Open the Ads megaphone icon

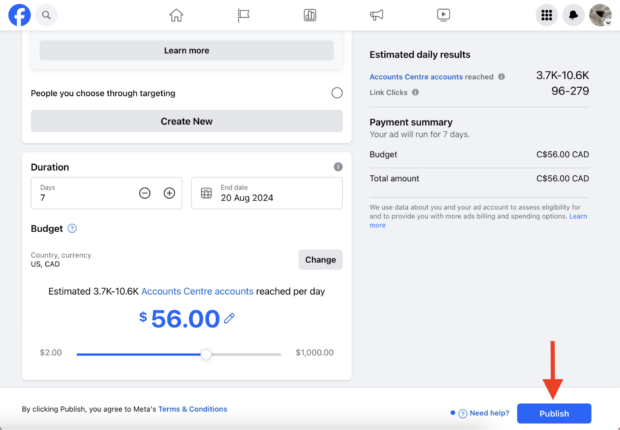click(376, 15)
